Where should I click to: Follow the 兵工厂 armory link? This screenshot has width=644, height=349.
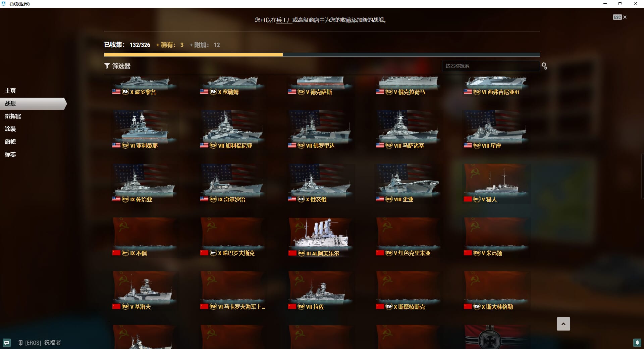point(284,20)
